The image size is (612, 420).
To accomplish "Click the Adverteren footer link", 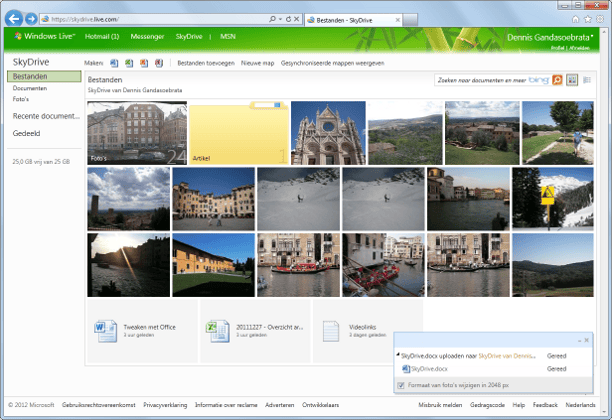I will click(x=279, y=405).
